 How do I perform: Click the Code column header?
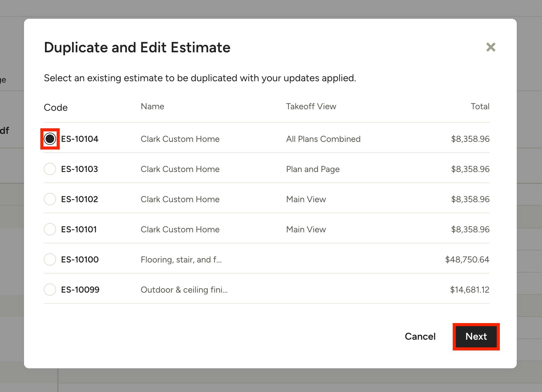coord(56,107)
